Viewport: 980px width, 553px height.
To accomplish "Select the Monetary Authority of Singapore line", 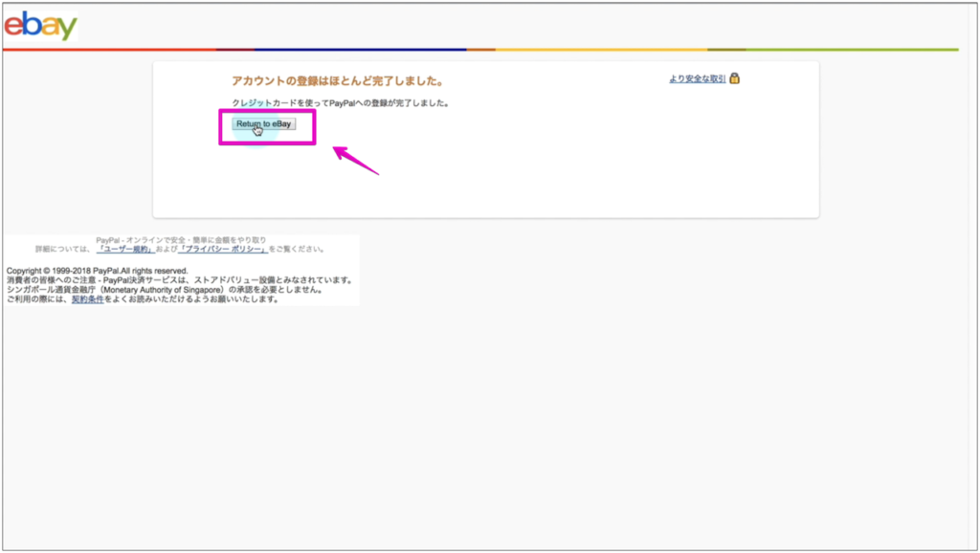I will (165, 290).
